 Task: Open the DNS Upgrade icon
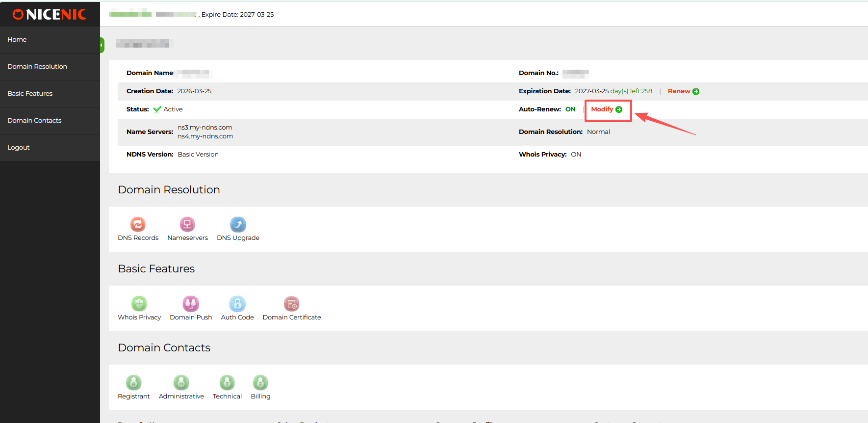point(238,224)
